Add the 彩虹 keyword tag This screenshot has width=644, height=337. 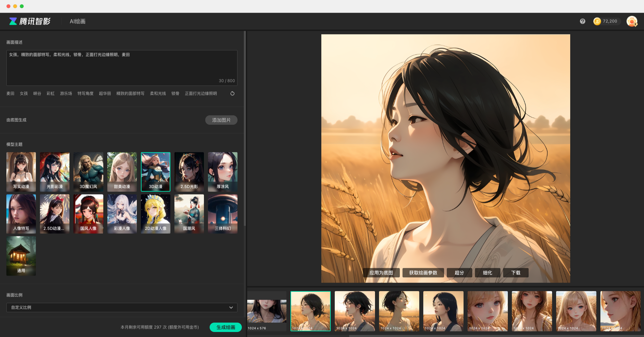[x=51, y=94]
